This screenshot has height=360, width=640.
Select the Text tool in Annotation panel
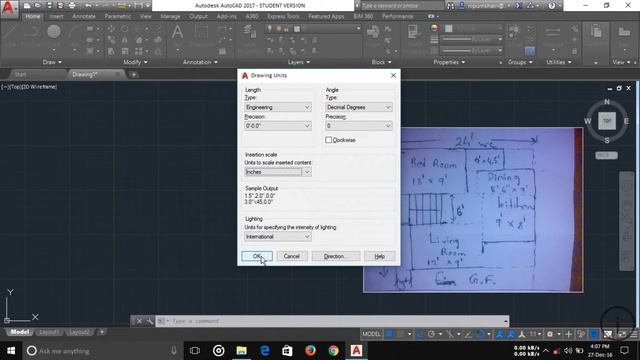click(x=177, y=32)
